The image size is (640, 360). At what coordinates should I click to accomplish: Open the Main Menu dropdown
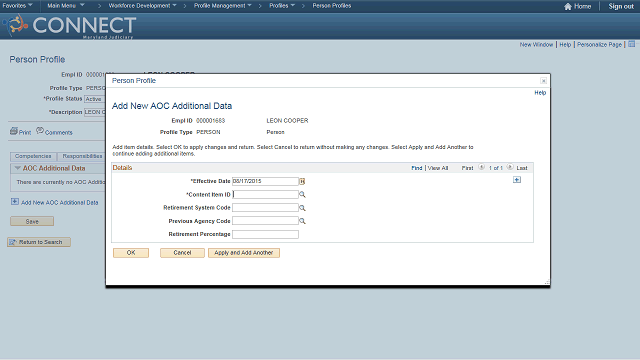click(66, 6)
